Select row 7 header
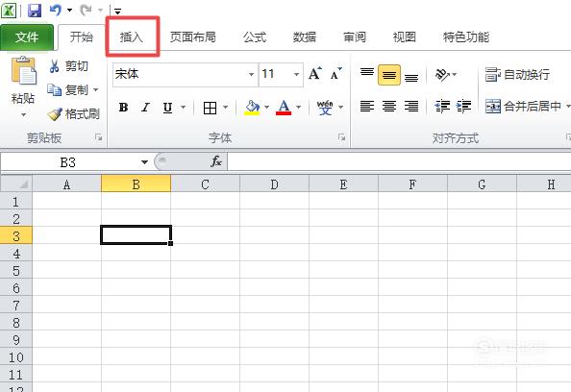571x392 pixels. coord(16,305)
